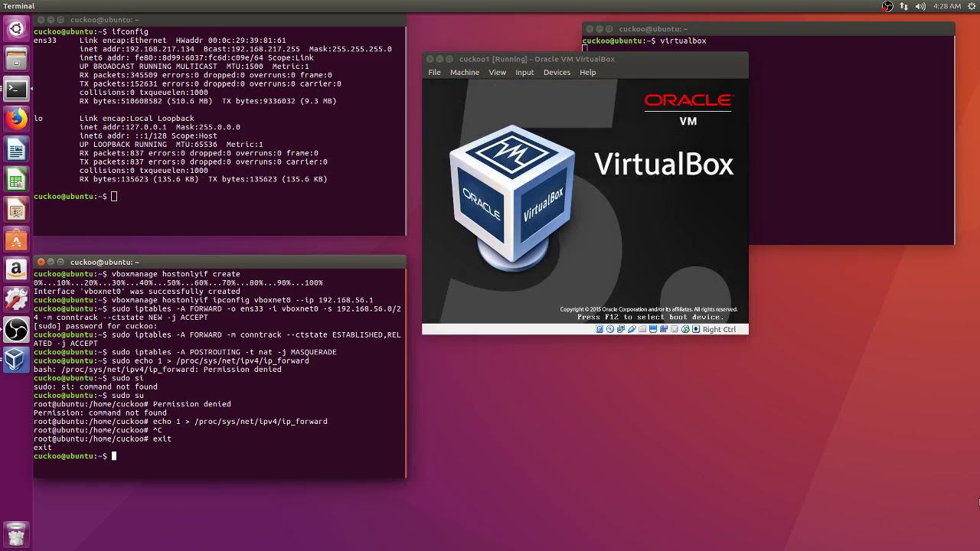Open the View menu in VirtualBox VM
980x551 pixels.
[498, 72]
